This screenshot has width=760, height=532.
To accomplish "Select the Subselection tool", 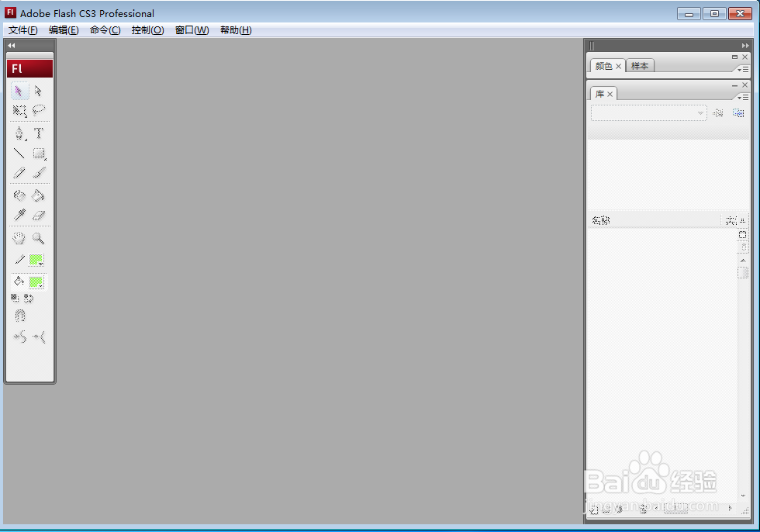I will (x=38, y=91).
